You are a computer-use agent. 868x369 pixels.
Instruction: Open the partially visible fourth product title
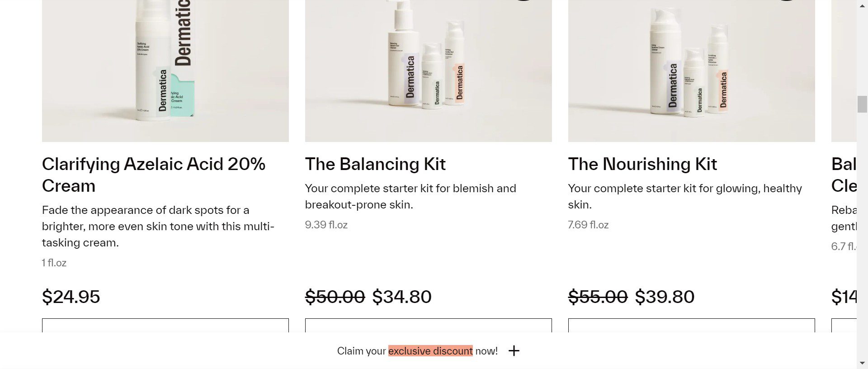coord(844,175)
